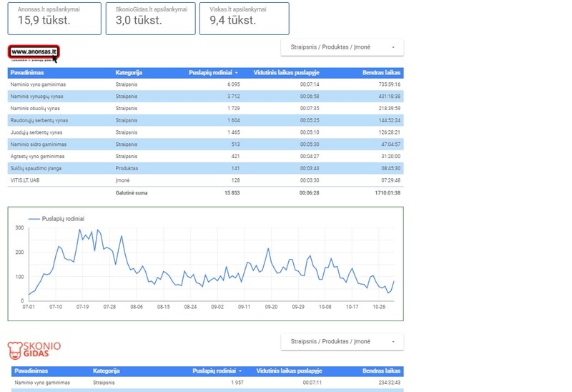Click chart x-axis label 09-20
This screenshot has height=392, width=572.
click(271, 307)
